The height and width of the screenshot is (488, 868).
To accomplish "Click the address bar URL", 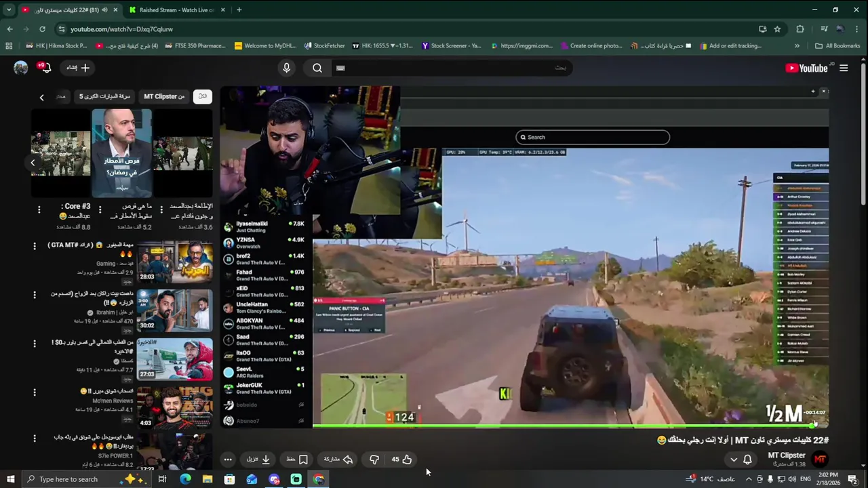I will tap(121, 29).
